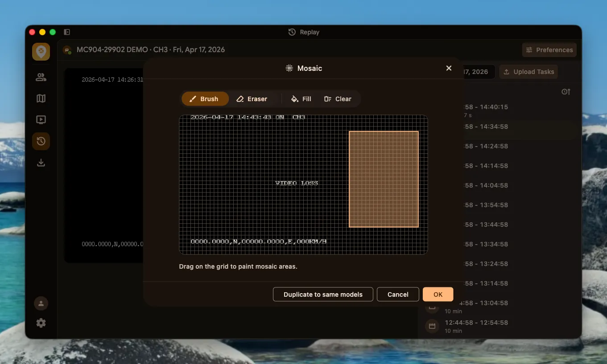
Task: Click the clip icon beside 12:44:58 recording
Action: tap(432, 326)
